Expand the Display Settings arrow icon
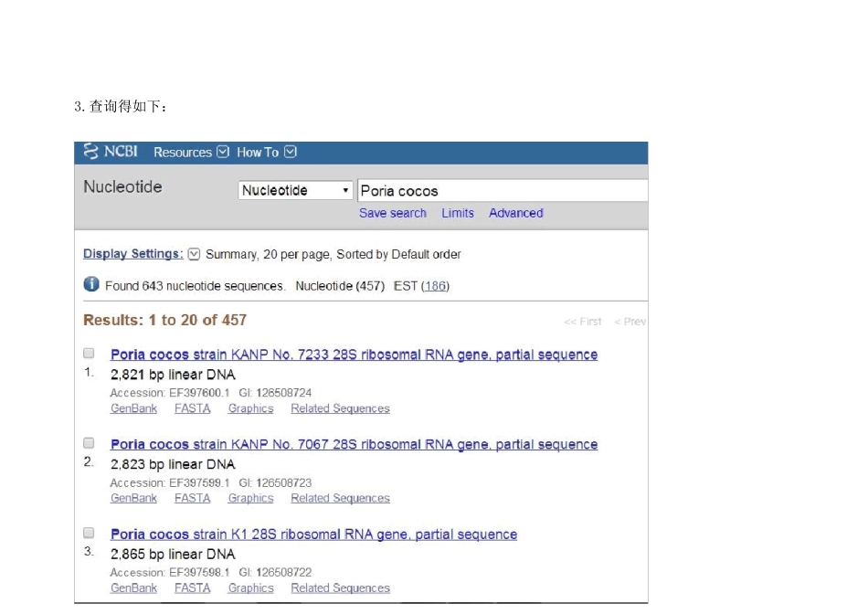Viewport: 868px width, 614px height. click(194, 254)
